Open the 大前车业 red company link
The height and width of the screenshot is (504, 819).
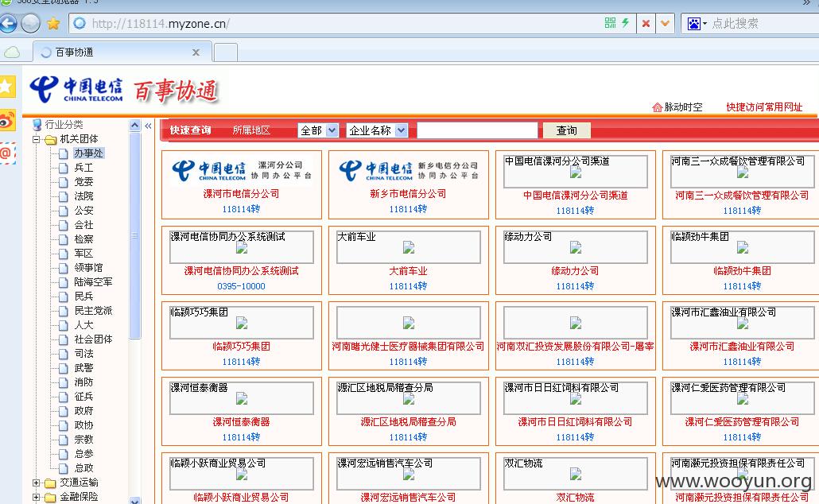coord(408,271)
